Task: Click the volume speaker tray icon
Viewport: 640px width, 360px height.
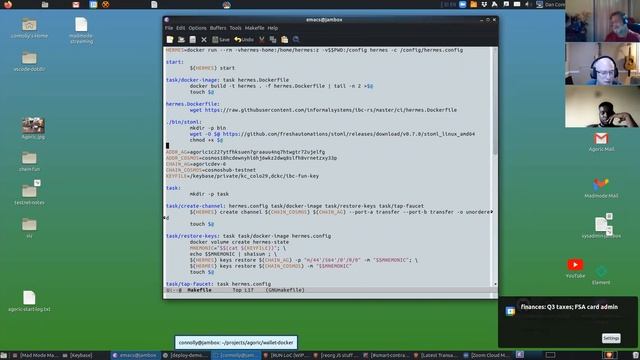Action: [x=527, y=4]
